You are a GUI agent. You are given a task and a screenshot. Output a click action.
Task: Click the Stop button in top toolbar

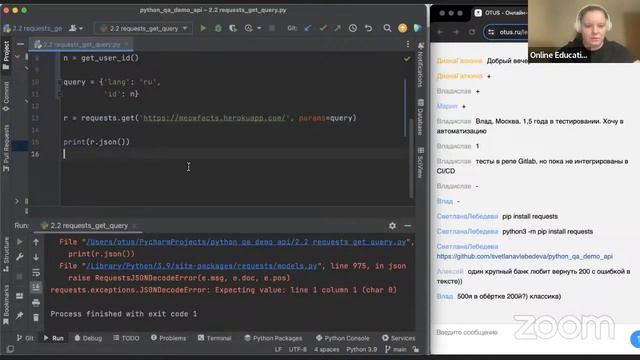tap(272, 28)
